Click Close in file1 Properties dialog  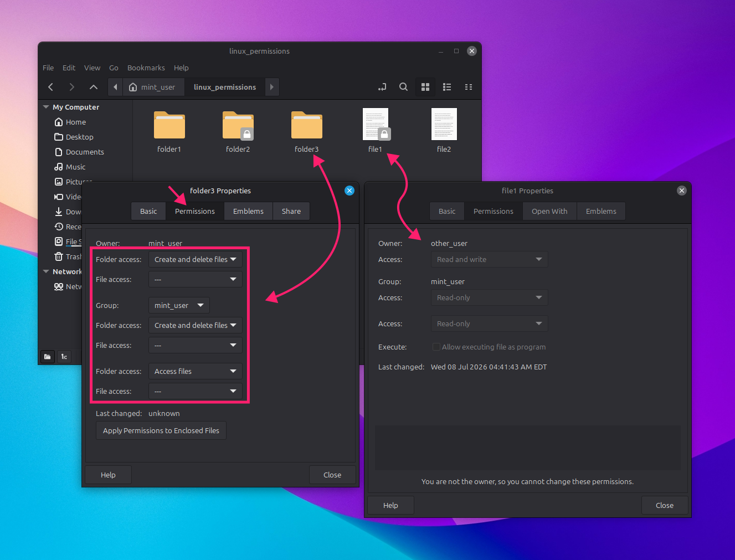pyautogui.click(x=665, y=505)
